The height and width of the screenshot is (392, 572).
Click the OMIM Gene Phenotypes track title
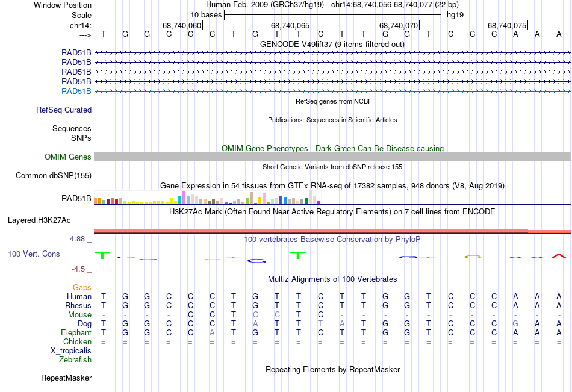pos(332,148)
